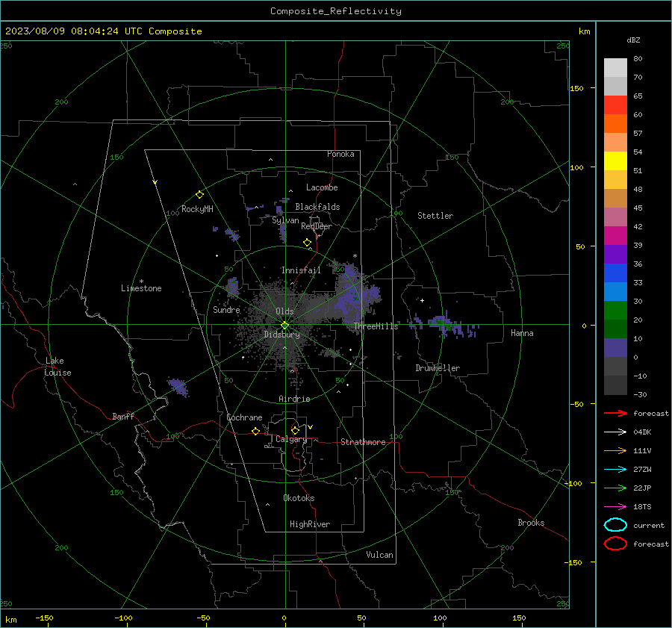Click the ThreeHills city label

(376, 326)
